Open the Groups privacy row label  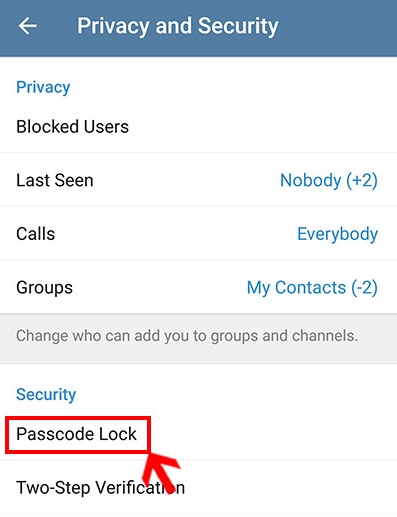[x=44, y=288]
